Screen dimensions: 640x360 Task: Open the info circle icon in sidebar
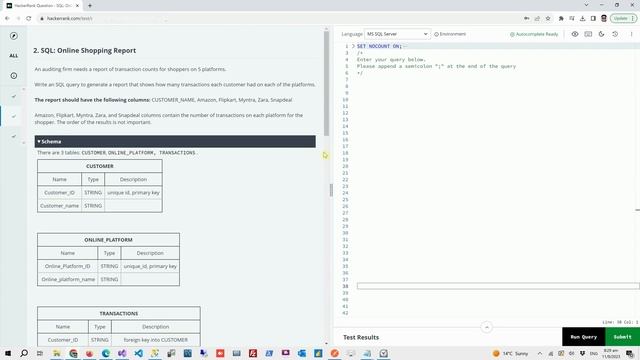pyautogui.click(x=14, y=76)
